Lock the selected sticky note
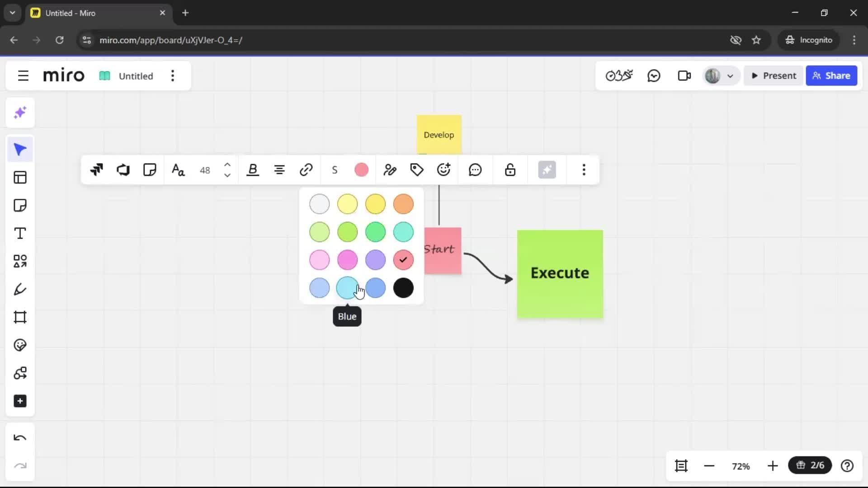The height and width of the screenshot is (488, 868). coord(510,170)
